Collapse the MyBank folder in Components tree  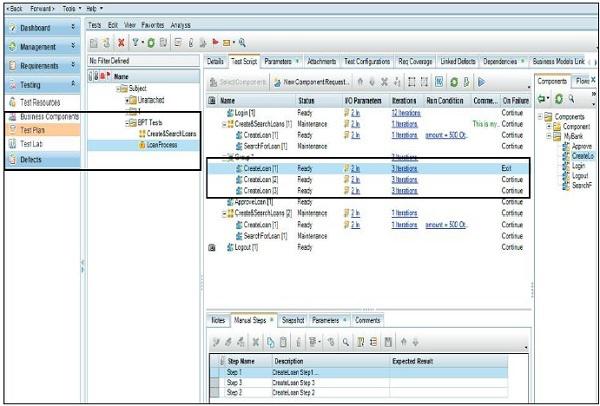549,136
